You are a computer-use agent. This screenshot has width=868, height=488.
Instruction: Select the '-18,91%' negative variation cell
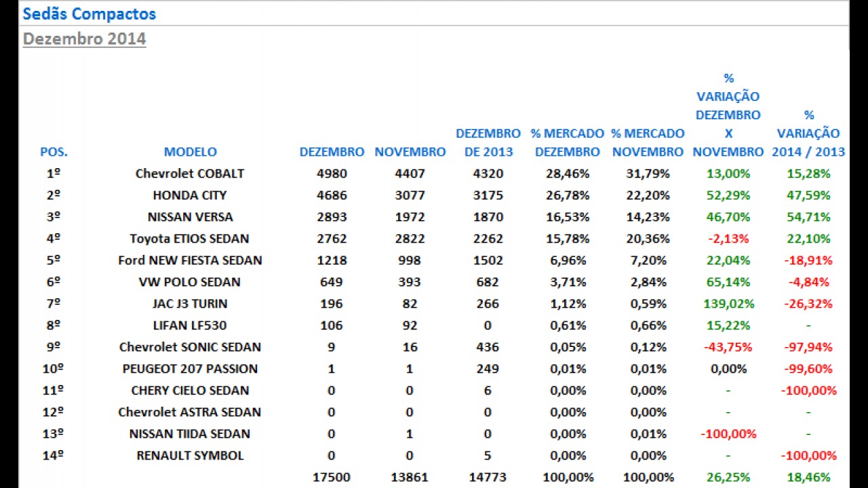(808, 260)
